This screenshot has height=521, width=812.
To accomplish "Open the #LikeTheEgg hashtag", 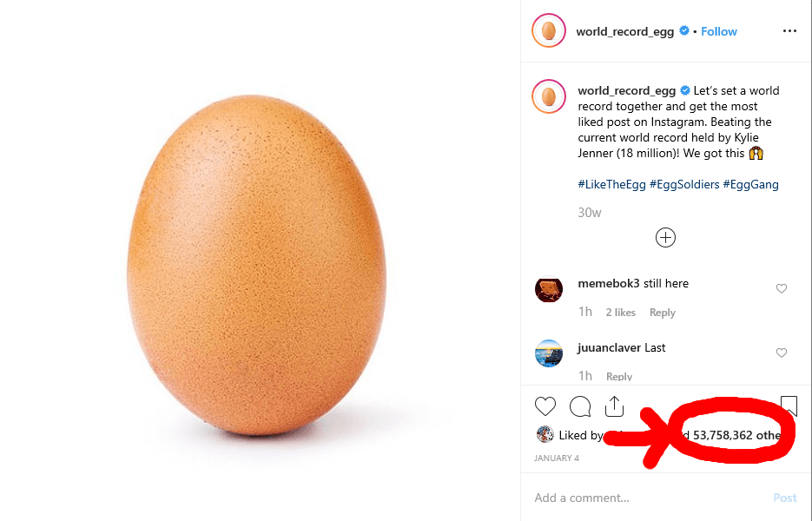I will point(611,184).
